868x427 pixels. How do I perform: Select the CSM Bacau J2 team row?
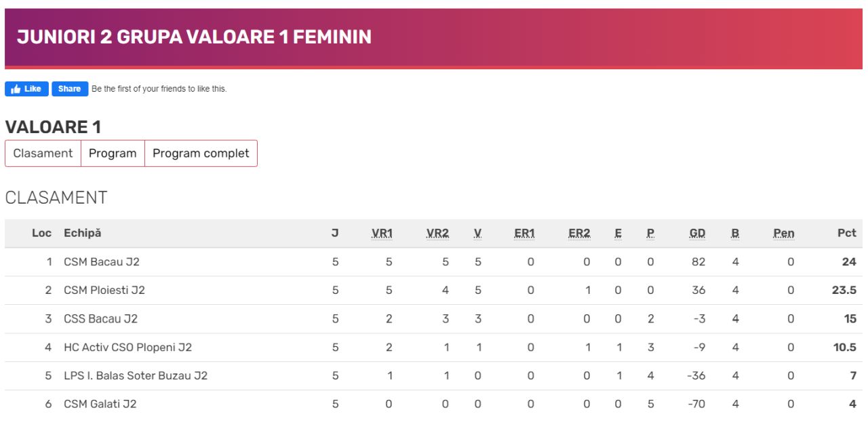point(102,262)
